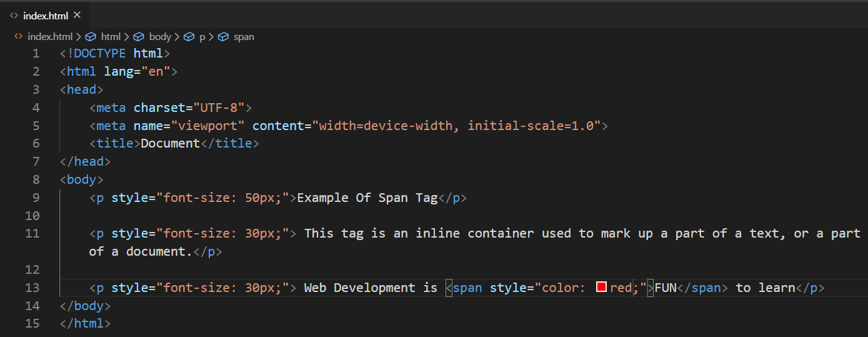Viewport: 868px width, 337px height.
Task: Click the "UTF-8" charset value
Action: 219,108
